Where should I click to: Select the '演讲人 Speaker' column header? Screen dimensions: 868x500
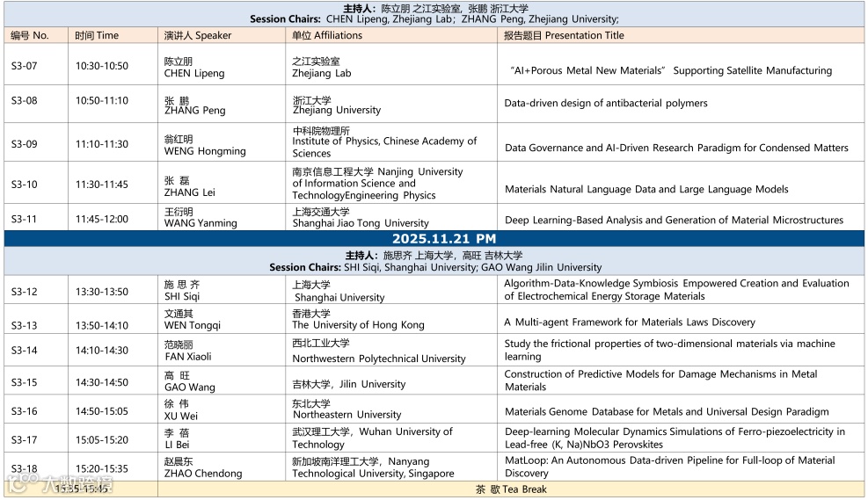198,35
